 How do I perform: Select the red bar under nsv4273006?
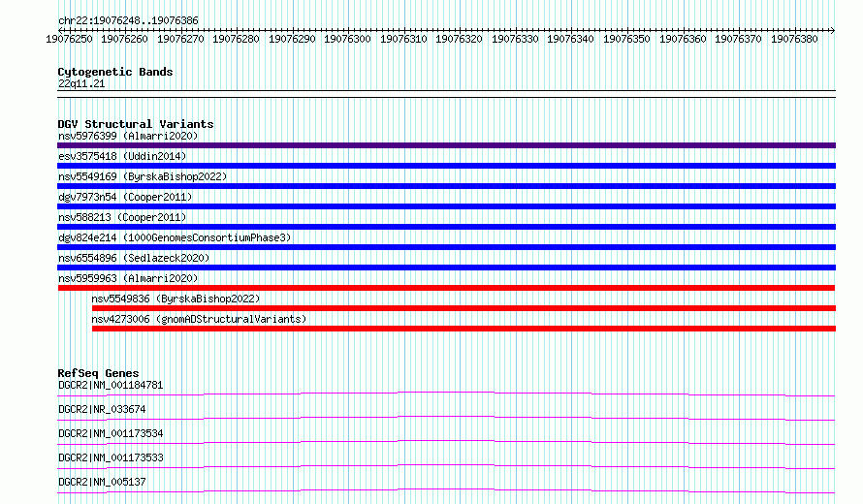(463, 329)
